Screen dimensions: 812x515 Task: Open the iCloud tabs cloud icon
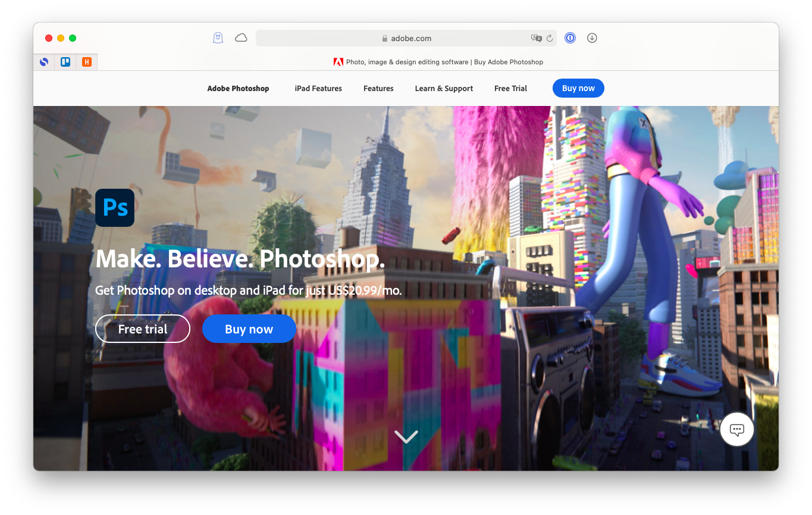pyautogui.click(x=241, y=38)
